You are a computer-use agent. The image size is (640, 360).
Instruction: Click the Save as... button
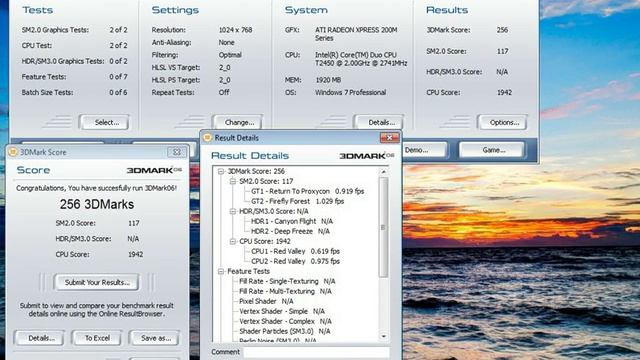tap(155, 338)
